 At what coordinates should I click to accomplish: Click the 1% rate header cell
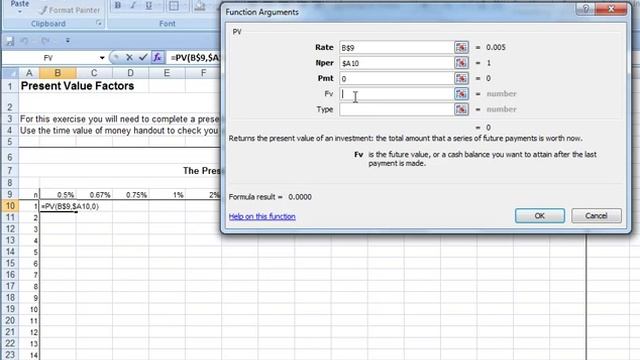coord(167,195)
